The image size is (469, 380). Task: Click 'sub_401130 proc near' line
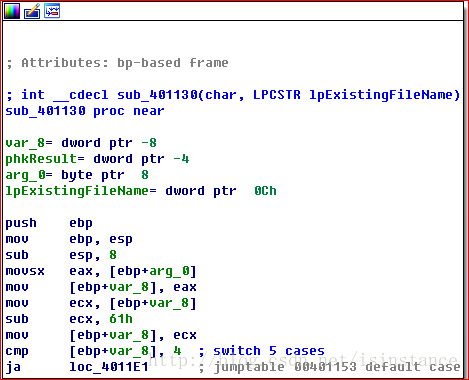click(x=85, y=111)
